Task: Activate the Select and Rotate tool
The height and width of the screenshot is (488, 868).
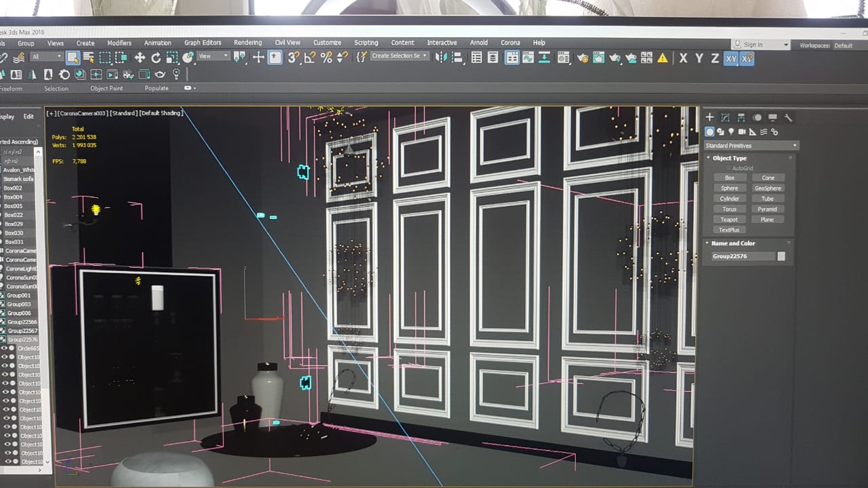Action: pos(156,58)
